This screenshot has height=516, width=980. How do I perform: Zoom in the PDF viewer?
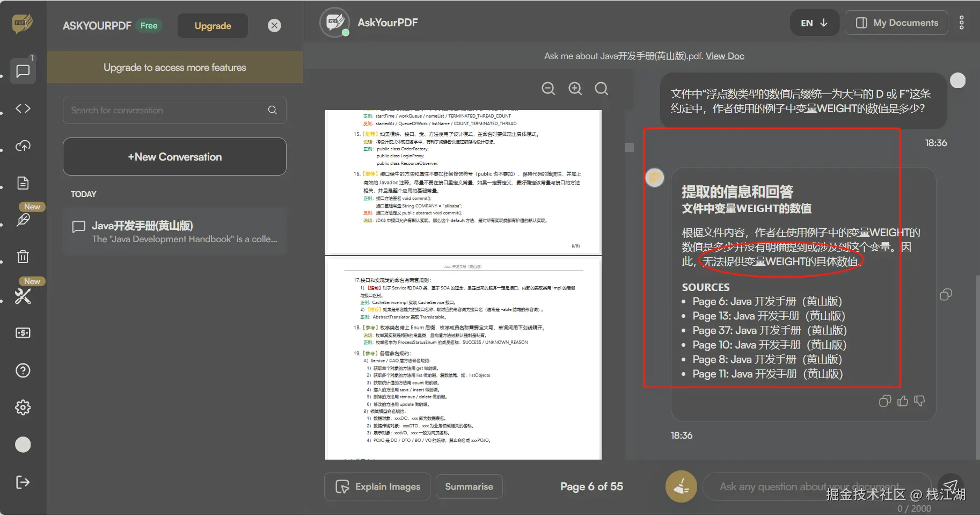point(575,89)
